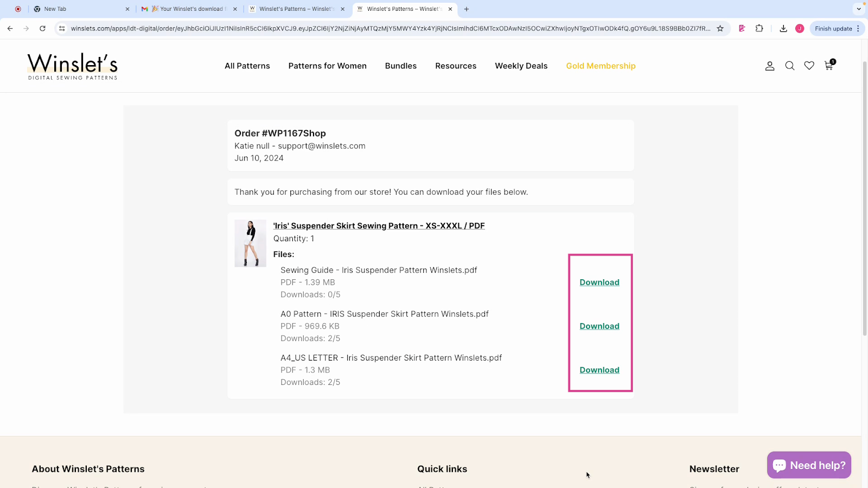Open Resources menu

[x=456, y=66]
